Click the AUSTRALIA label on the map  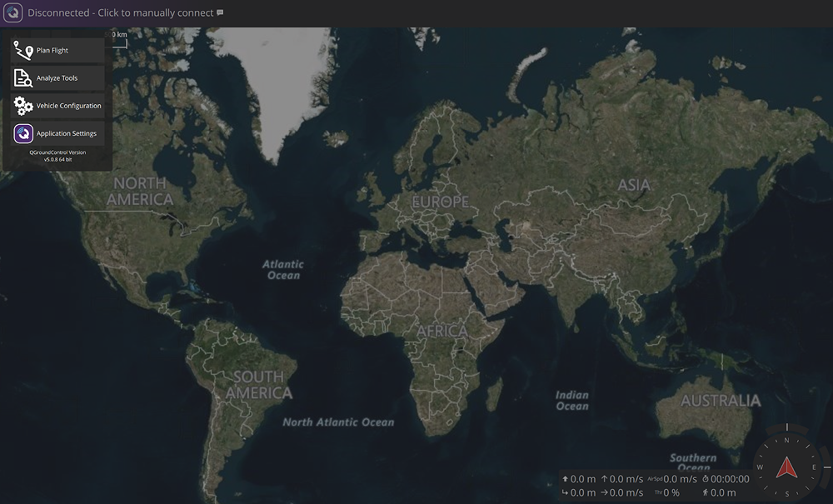(x=721, y=401)
